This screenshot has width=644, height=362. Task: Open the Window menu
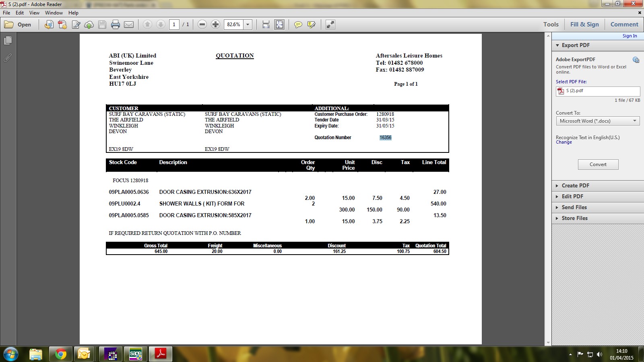pyautogui.click(x=54, y=13)
